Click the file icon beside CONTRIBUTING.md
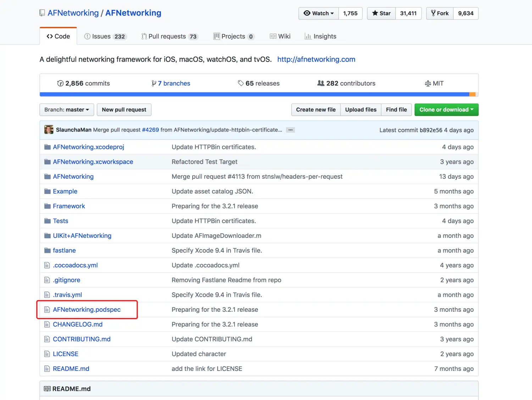The image size is (532, 400). [47, 339]
